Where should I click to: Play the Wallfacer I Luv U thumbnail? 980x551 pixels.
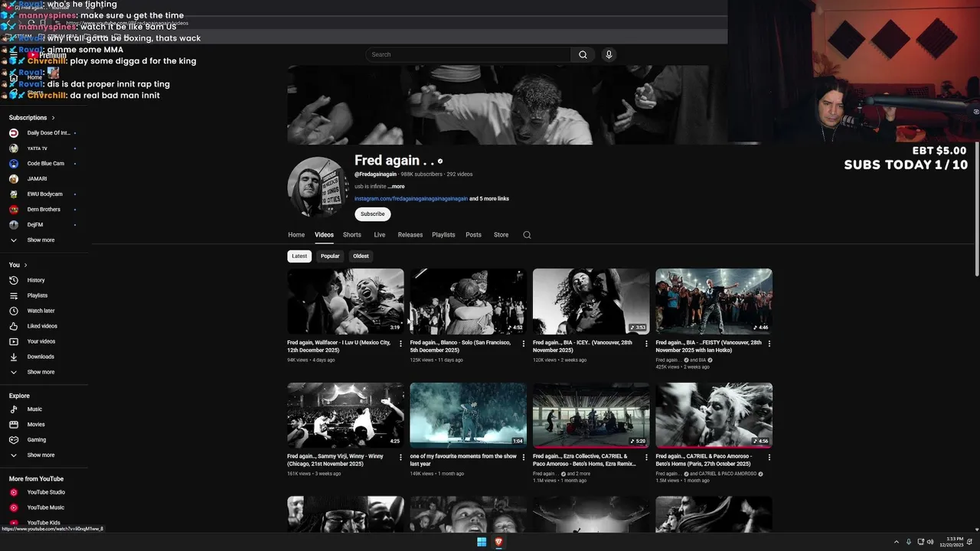(x=345, y=302)
